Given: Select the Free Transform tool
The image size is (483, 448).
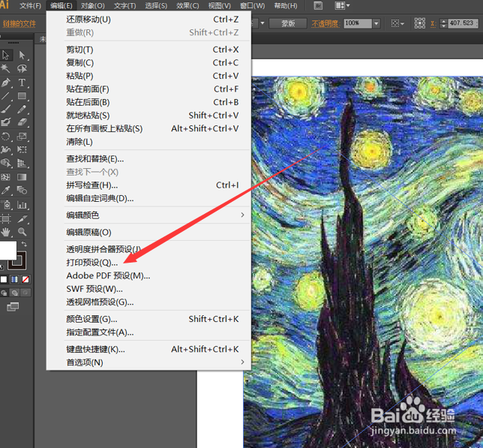Looking at the screenshot, I should pos(22,150).
